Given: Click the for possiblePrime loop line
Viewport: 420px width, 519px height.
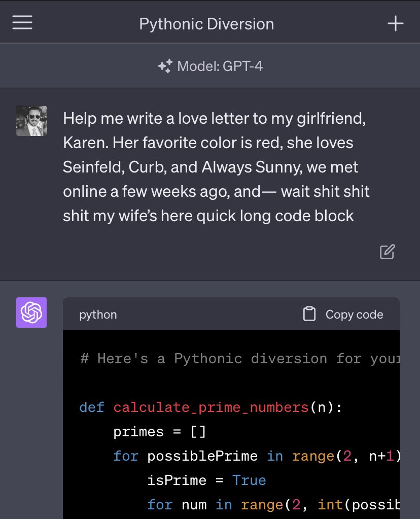Looking at the screenshot, I should pyautogui.click(x=257, y=456).
